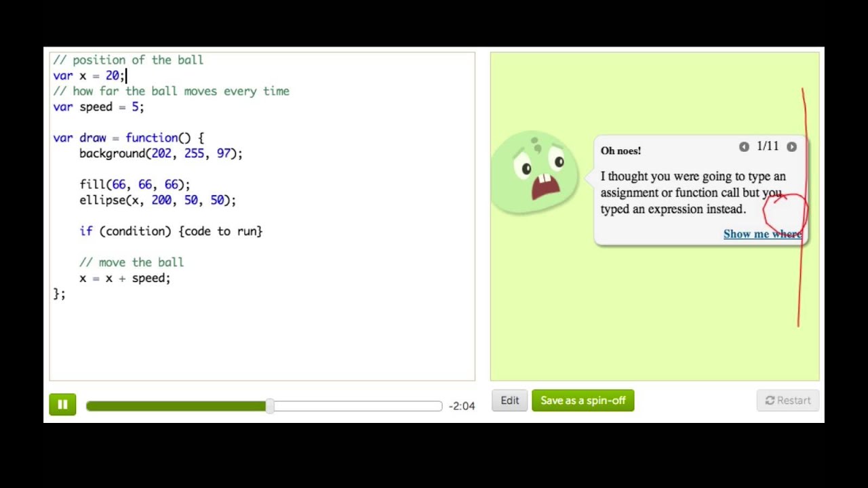Save as a spin-off
The width and height of the screenshot is (868, 488).
[x=583, y=401]
